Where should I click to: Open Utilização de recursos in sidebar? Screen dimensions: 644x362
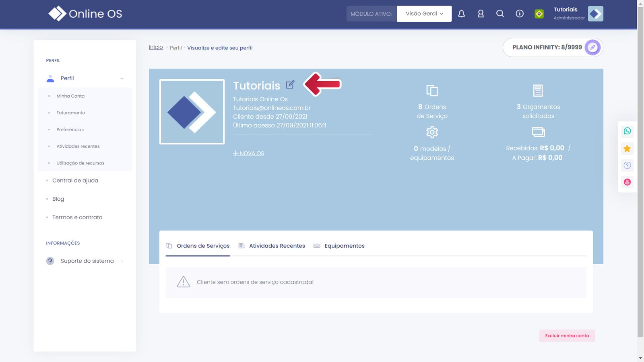tap(80, 163)
